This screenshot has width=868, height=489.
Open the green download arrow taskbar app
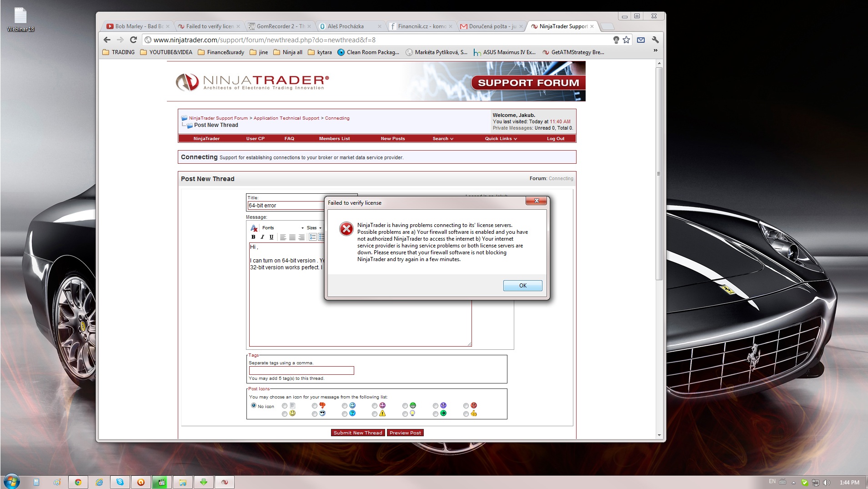point(204,482)
